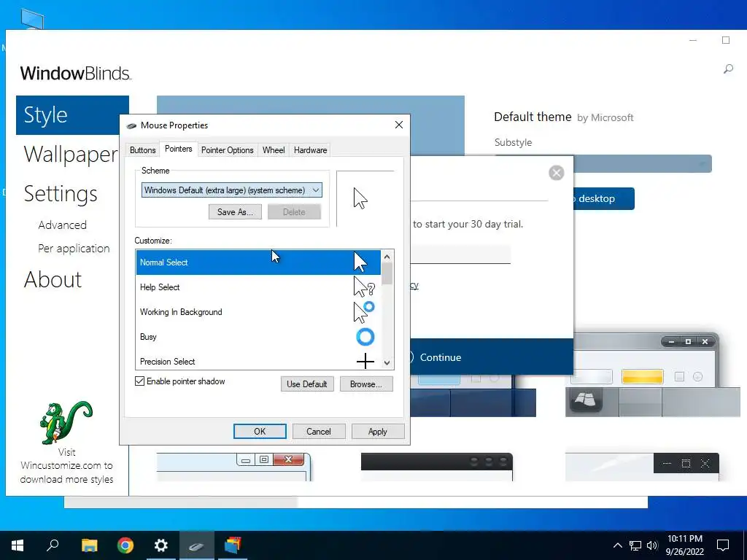Launch Google Chrome from the taskbar
Image resolution: width=747 pixels, height=560 pixels.
point(125,545)
